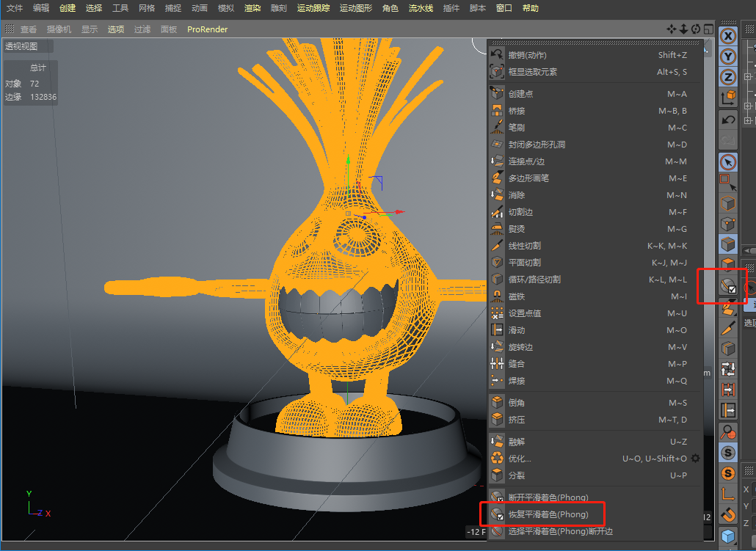
Task: Expand the second tree node plus
Action: pos(748,106)
